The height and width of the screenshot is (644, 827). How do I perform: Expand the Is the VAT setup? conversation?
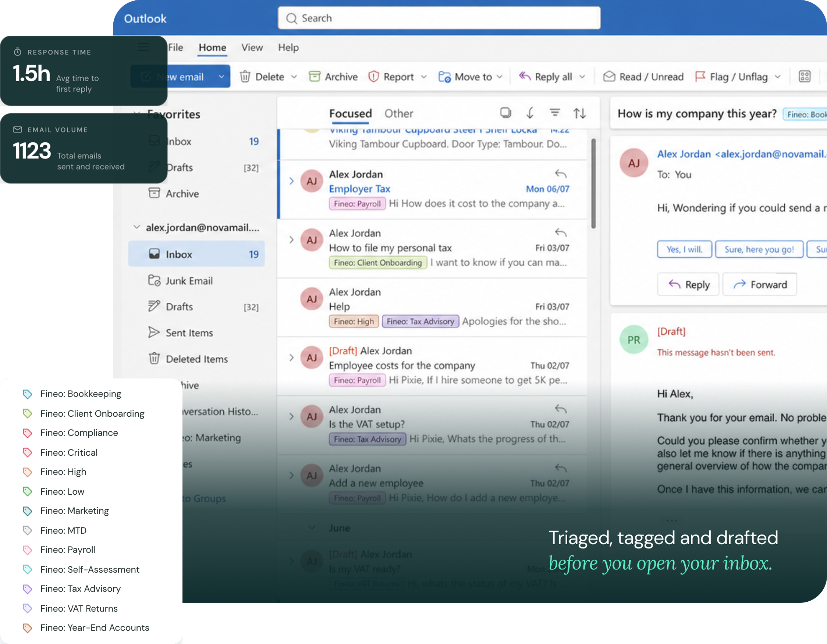(291, 416)
